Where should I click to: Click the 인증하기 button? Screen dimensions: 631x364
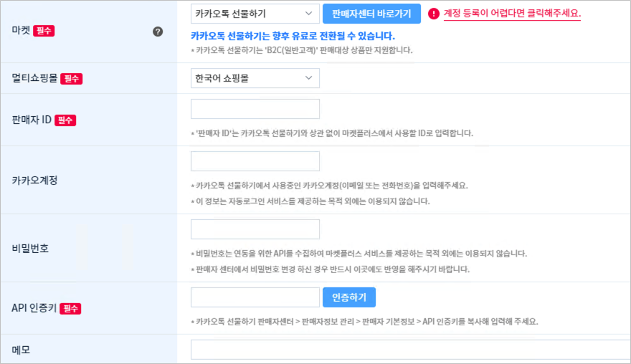coord(349,297)
